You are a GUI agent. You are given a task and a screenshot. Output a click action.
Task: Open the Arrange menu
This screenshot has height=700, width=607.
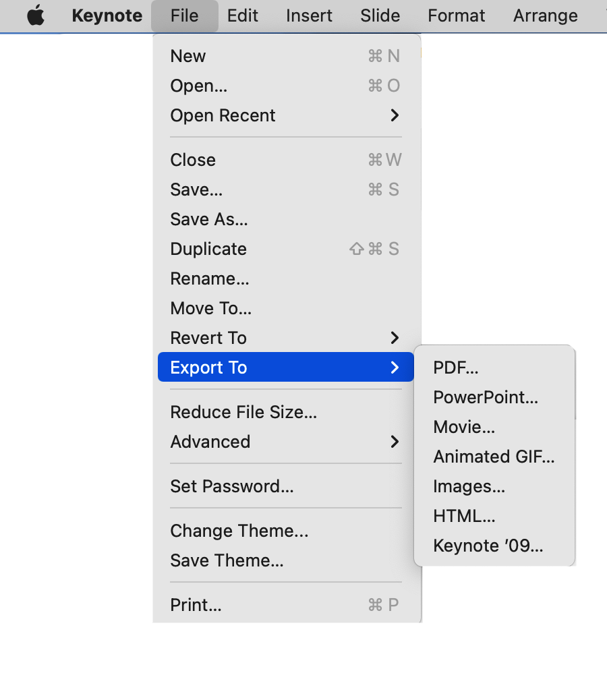545,16
